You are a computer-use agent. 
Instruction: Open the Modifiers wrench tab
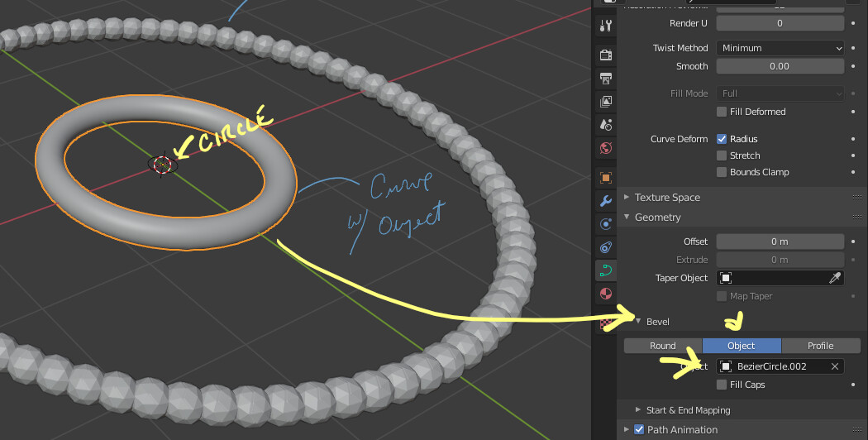coord(606,201)
